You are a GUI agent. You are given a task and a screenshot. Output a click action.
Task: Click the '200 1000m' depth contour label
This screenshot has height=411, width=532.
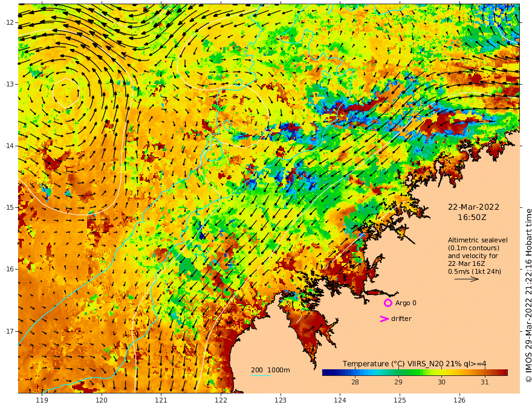pyautogui.click(x=270, y=370)
